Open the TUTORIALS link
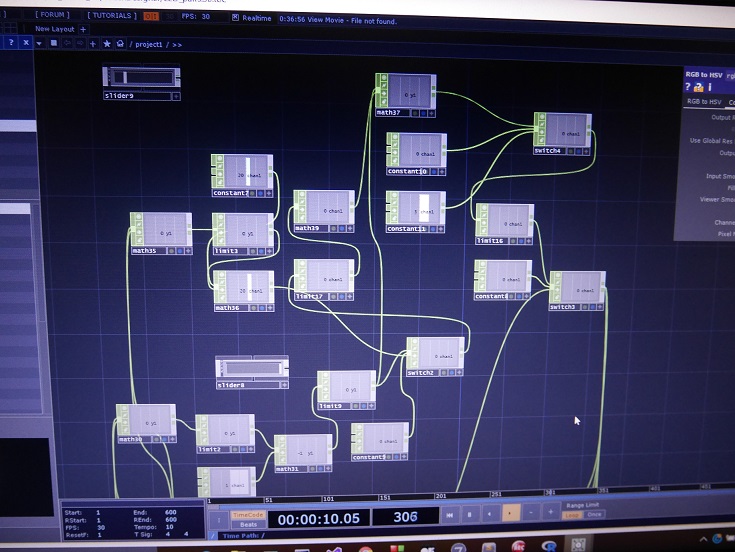 tap(111, 16)
